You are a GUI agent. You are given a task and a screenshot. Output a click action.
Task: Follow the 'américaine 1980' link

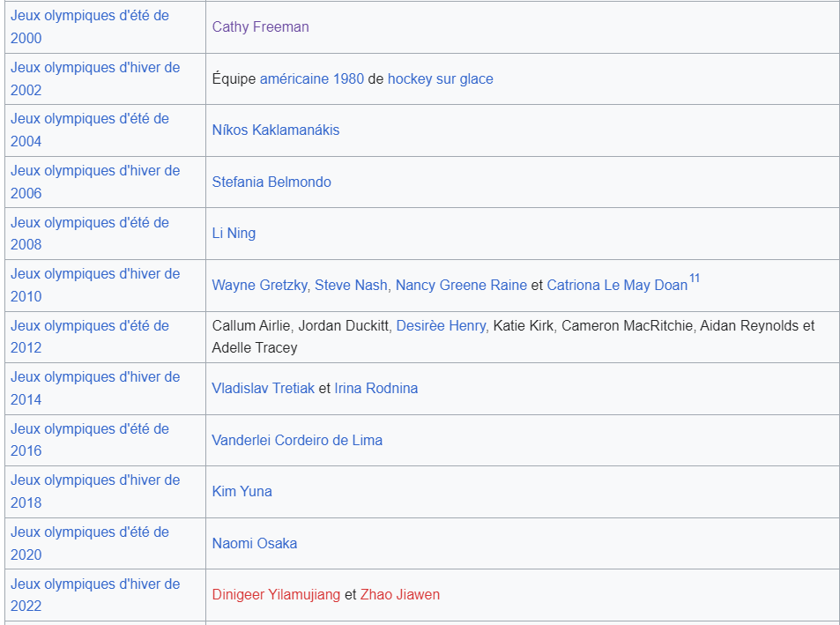point(312,78)
